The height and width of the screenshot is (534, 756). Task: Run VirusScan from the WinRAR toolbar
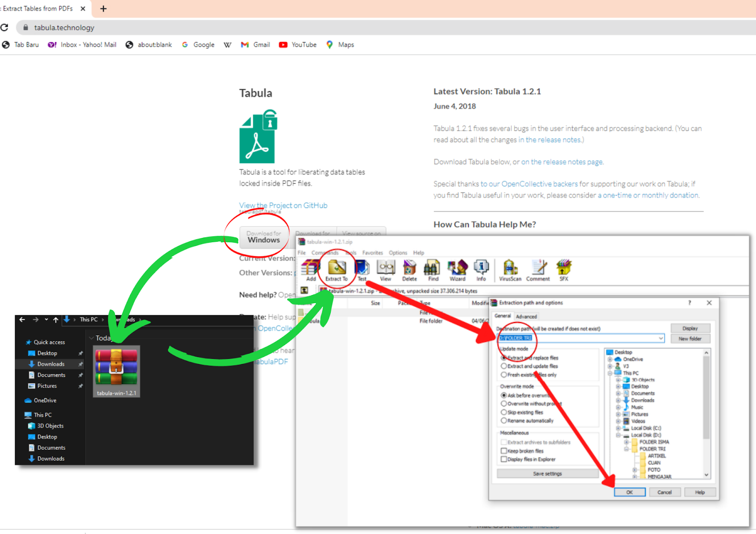(x=510, y=270)
